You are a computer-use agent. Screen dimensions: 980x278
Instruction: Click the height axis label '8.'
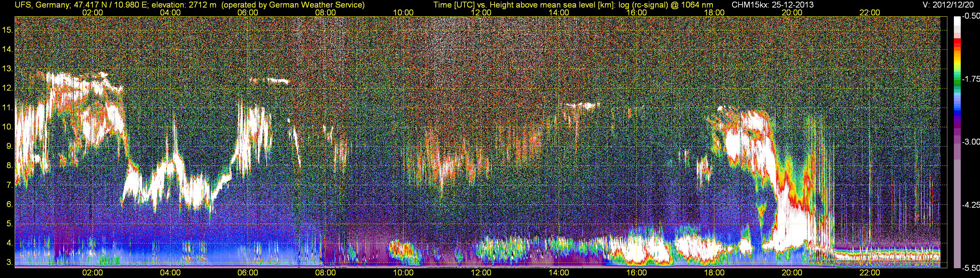point(9,166)
